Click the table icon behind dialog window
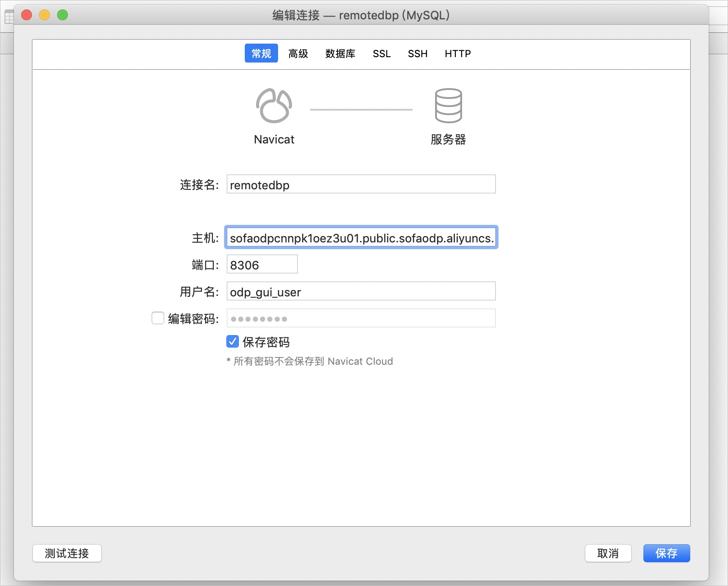 pyautogui.click(x=9, y=17)
